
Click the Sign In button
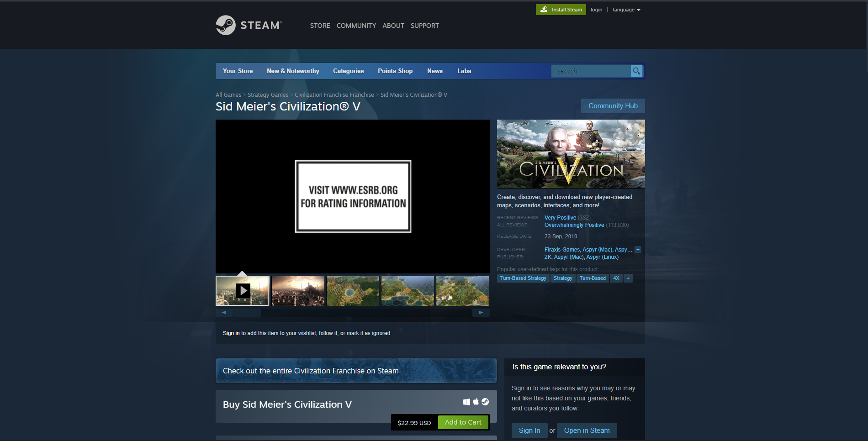point(529,430)
